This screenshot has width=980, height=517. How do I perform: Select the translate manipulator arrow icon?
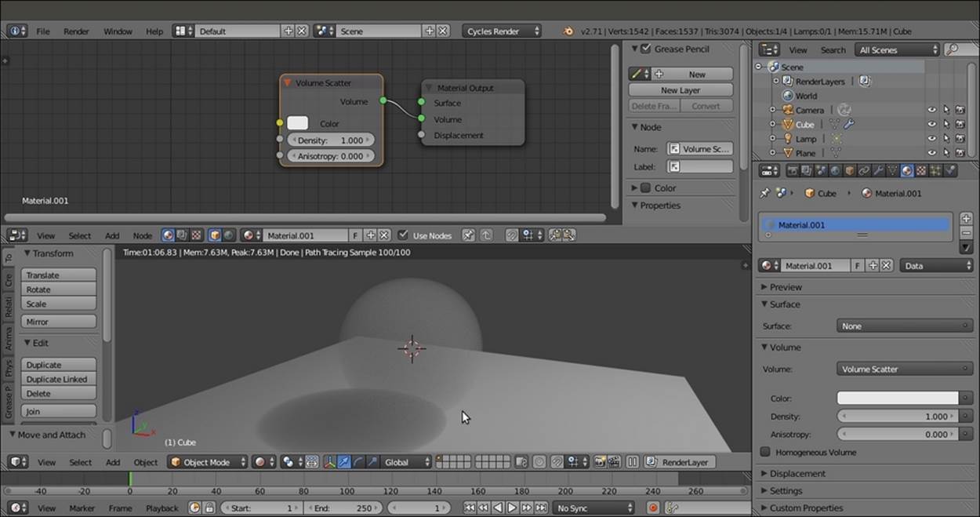click(x=343, y=462)
